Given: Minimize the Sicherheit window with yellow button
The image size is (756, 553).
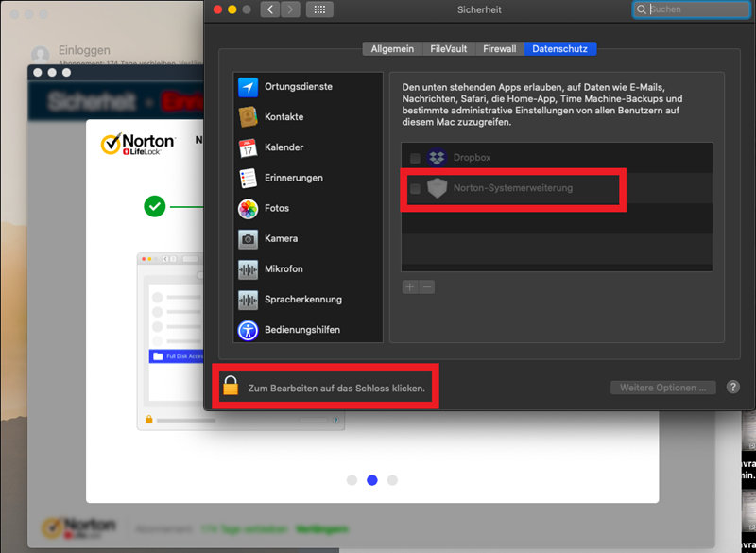Looking at the screenshot, I should pyautogui.click(x=232, y=9).
